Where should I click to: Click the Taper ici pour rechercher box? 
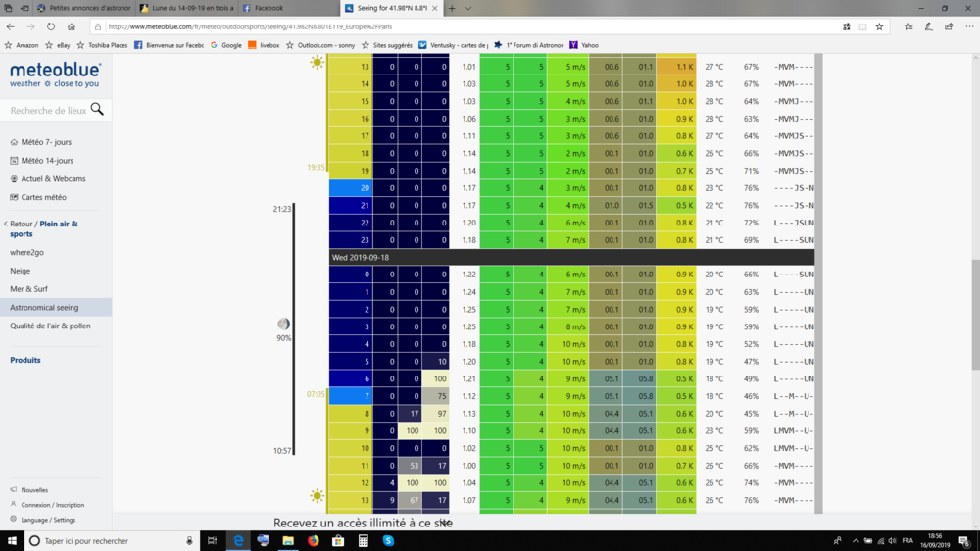[x=112, y=541]
